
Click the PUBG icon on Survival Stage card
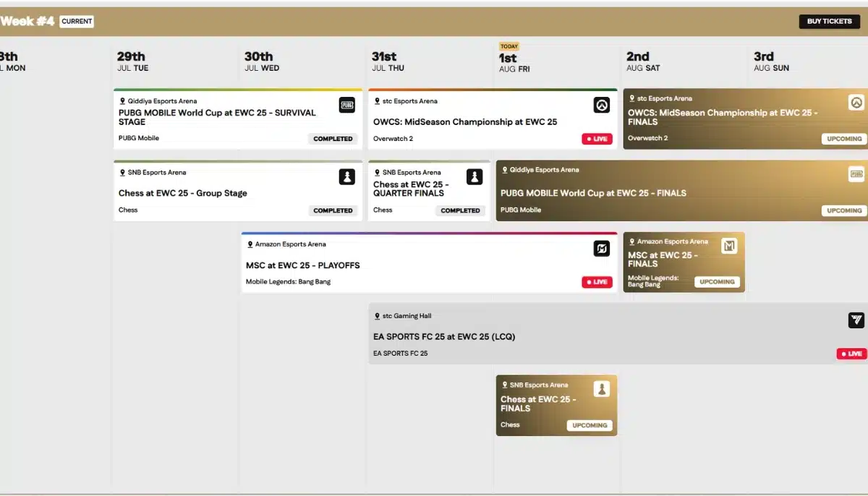tap(347, 106)
